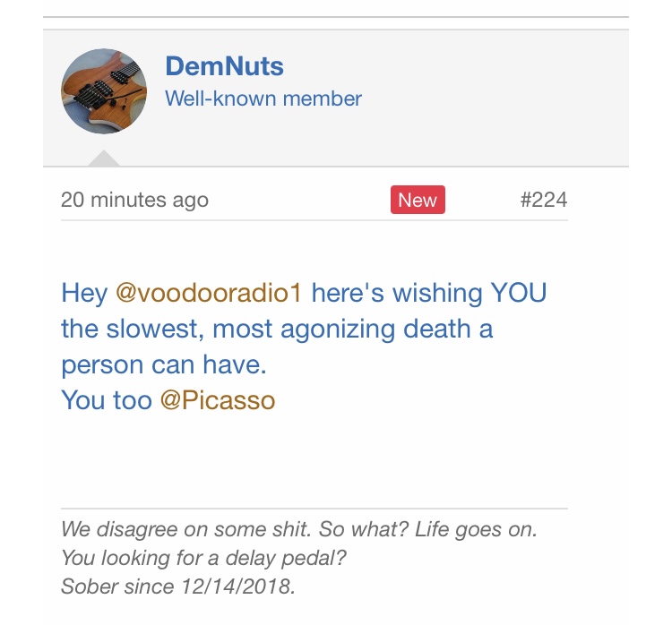
Task: Open the @Picasso mention profile
Action: click(x=217, y=400)
